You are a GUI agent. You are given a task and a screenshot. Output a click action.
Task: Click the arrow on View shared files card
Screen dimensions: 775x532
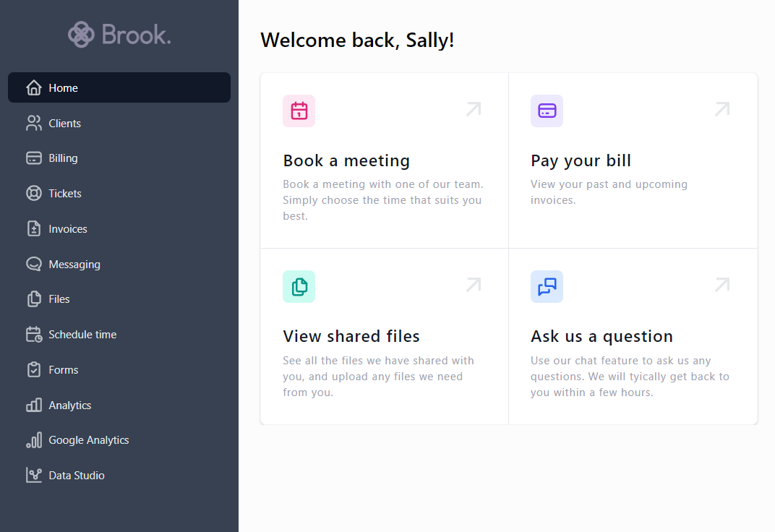(x=474, y=285)
